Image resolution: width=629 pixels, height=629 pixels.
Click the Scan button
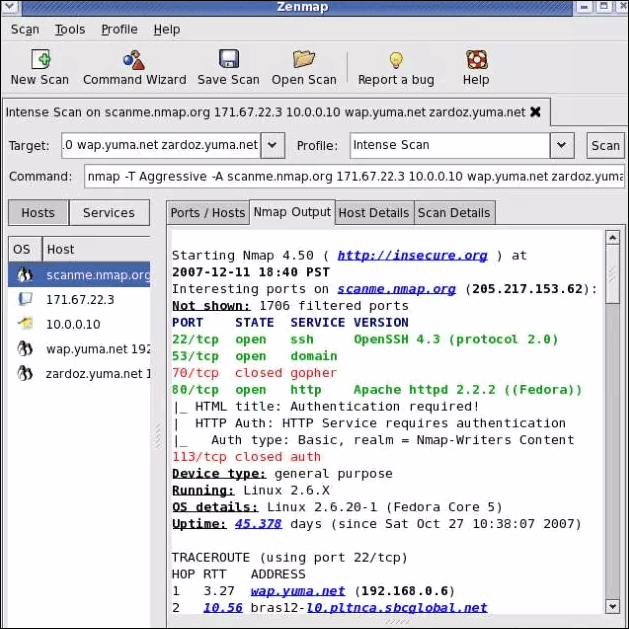[x=605, y=145]
